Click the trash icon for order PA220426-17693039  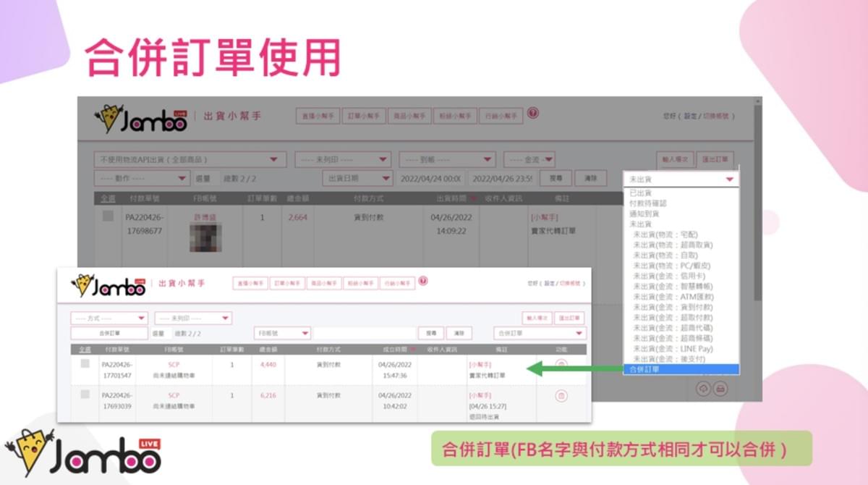(x=561, y=396)
